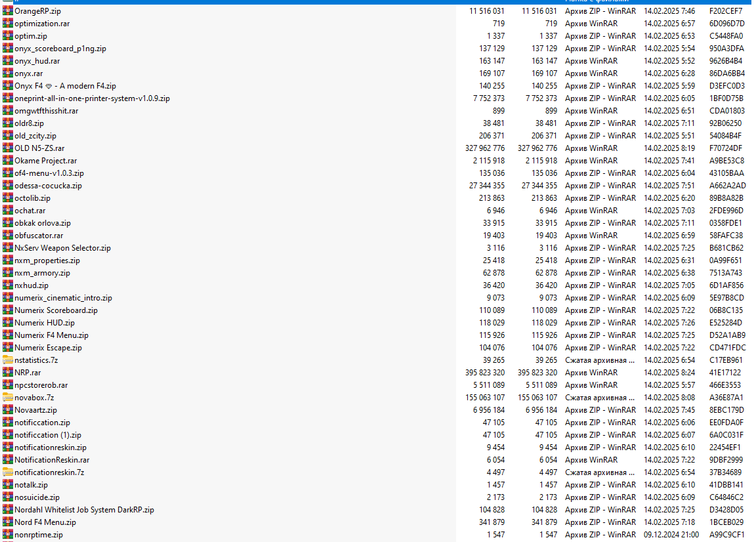Select the icon of oneprint-all-in-one-printer-system-v1.0.9.zip

tap(8, 98)
